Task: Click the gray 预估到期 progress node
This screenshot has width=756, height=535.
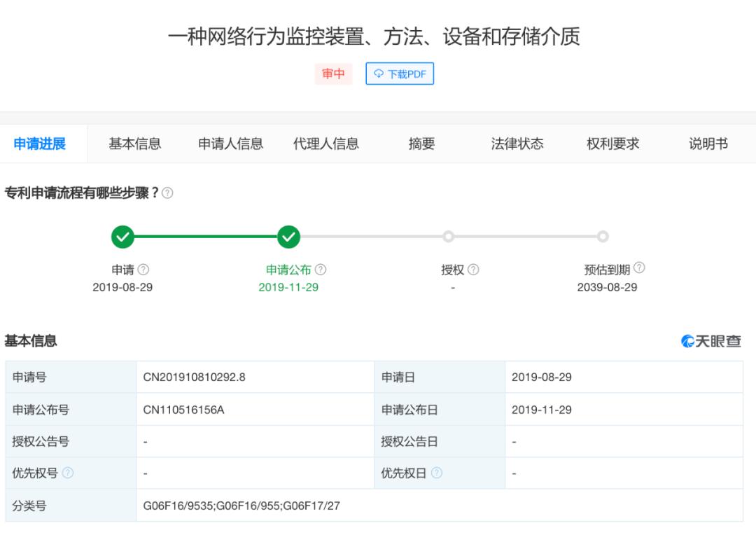Action: coord(603,237)
